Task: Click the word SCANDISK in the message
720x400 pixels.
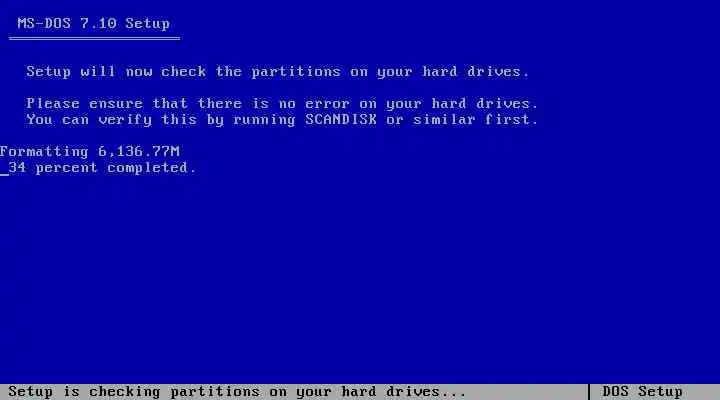Action: click(x=341, y=119)
